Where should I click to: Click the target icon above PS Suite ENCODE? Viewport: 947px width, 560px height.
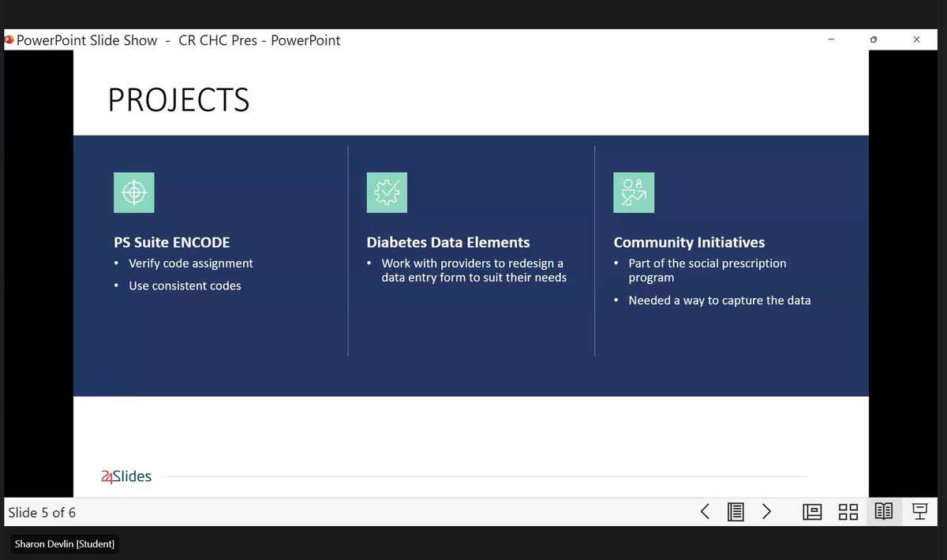[x=133, y=192]
